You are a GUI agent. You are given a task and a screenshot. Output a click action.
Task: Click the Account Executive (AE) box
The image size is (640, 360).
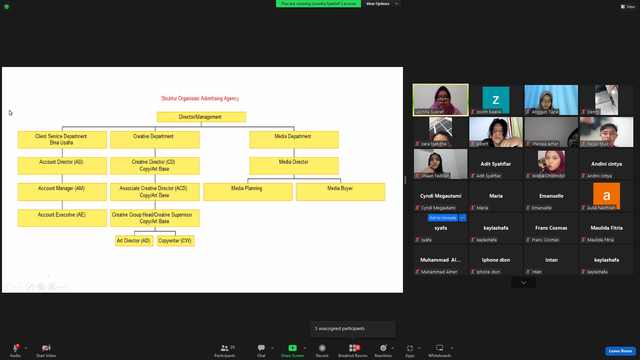click(62, 218)
